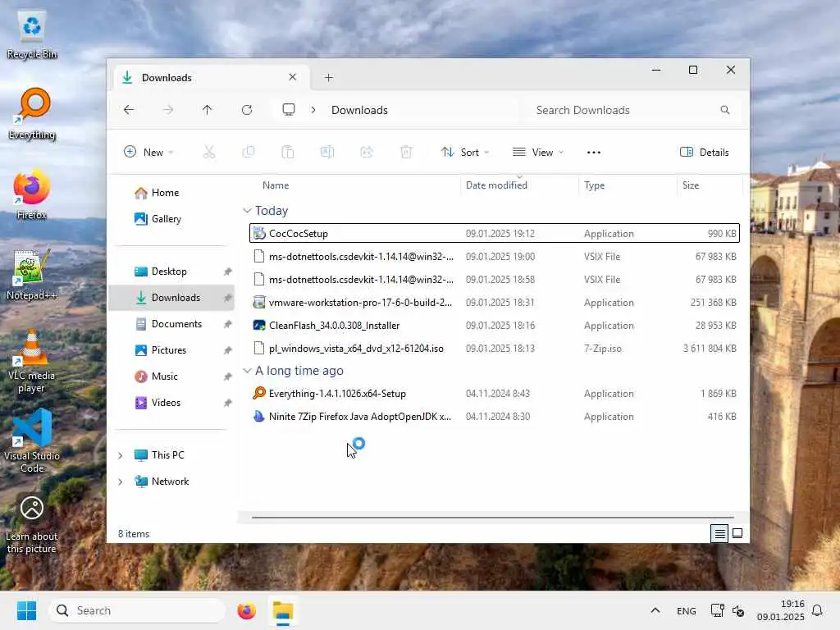Sort by Type column header
840x630 pixels.
tap(594, 185)
